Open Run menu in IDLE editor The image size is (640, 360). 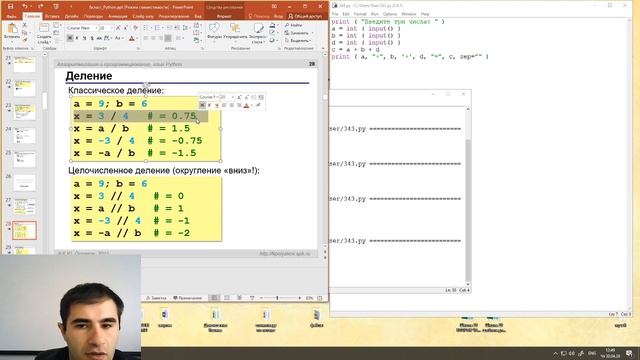click(374, 14)
